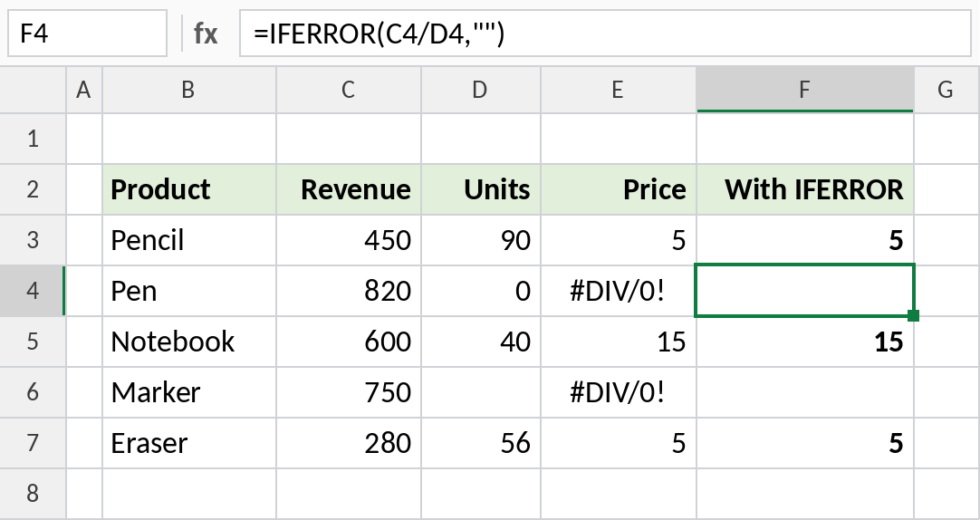Image resolution: width=980 pixels, height=520 pixels.
Task: Select the Notebook cell
Action: point(188,342)
